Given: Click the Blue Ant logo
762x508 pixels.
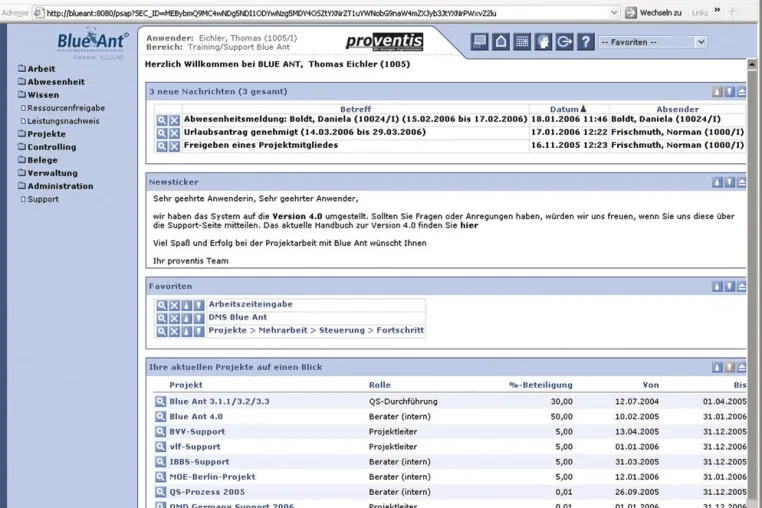Looking at the screenshot, I should (x=92, y=41).
